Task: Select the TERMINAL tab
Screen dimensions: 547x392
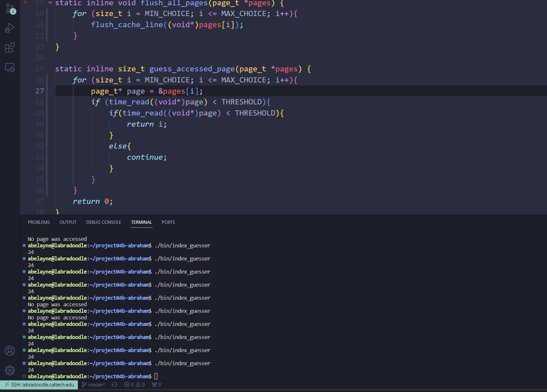Action: pos(141,222)
